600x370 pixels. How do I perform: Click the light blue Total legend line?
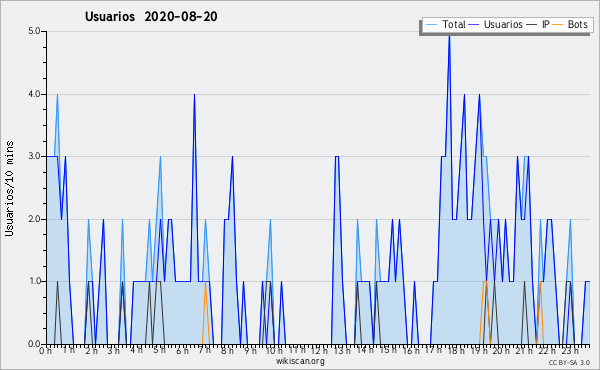click(432, 25)
